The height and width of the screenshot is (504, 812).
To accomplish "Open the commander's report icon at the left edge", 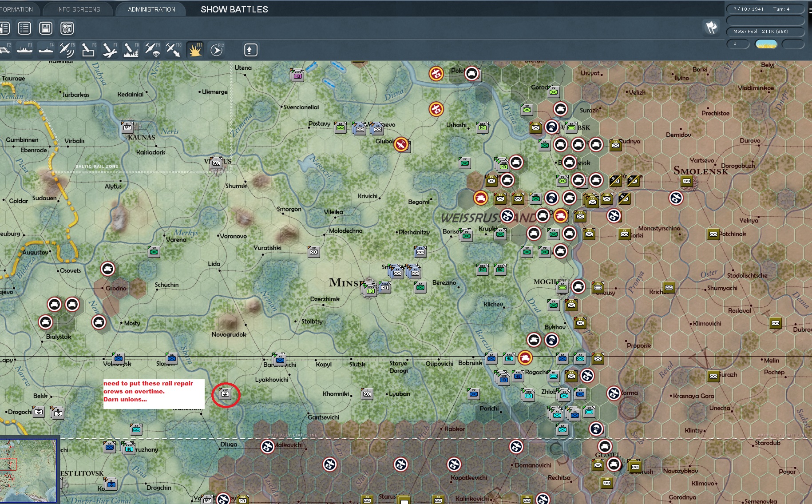I will click(4, 28).
